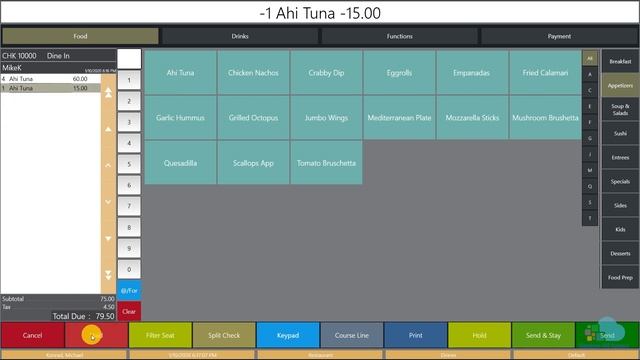Click the Total Due 79.50 amount
Viewport: 640px width, 360px height.
[83, 316]
